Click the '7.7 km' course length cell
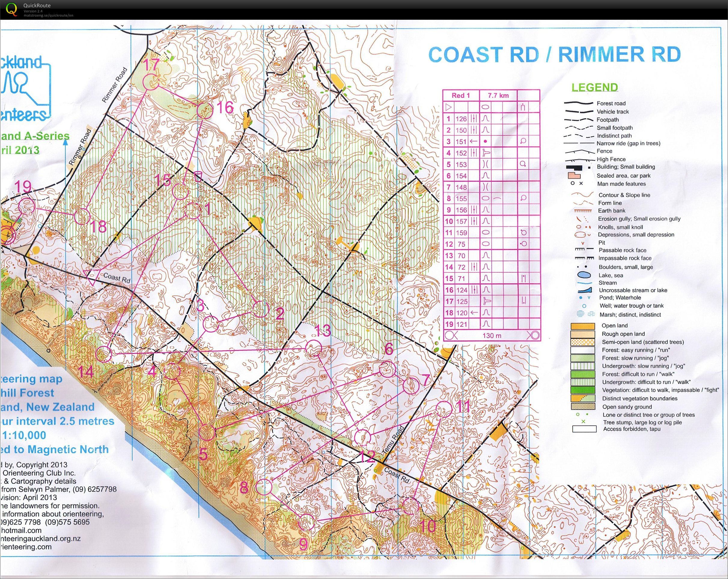 click(498, 96)
